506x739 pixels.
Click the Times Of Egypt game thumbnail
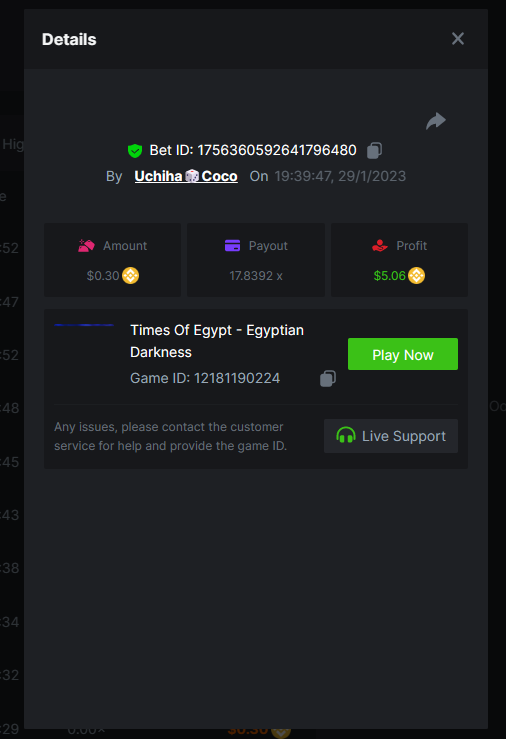point(84,353)
